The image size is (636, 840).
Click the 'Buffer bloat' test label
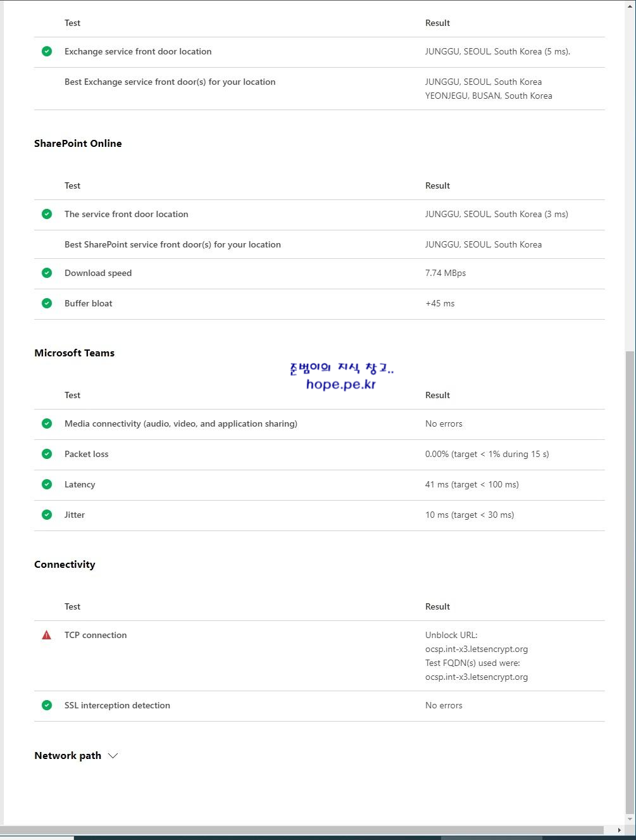click(89, 303)
